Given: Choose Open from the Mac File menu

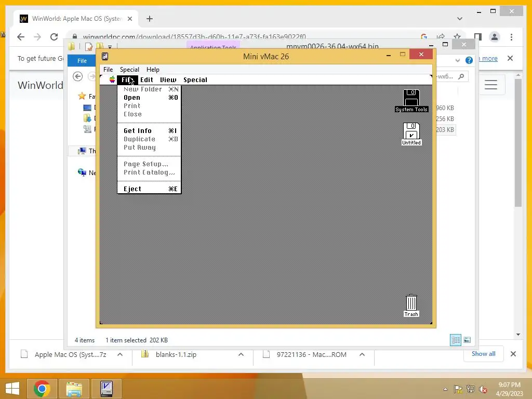Looking at the screenshot, I should point(149,97).
